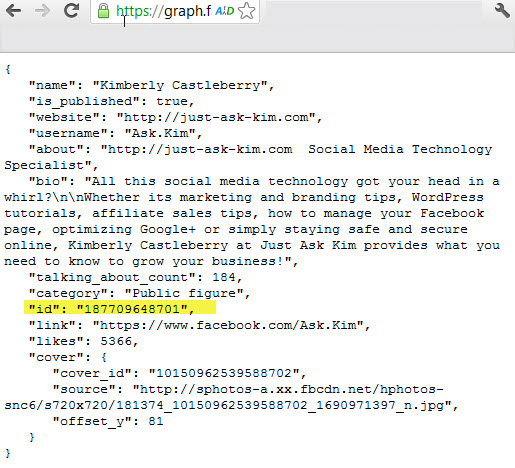
Task: Click the word "Google+" in the bio
Action: click(168, 230)
